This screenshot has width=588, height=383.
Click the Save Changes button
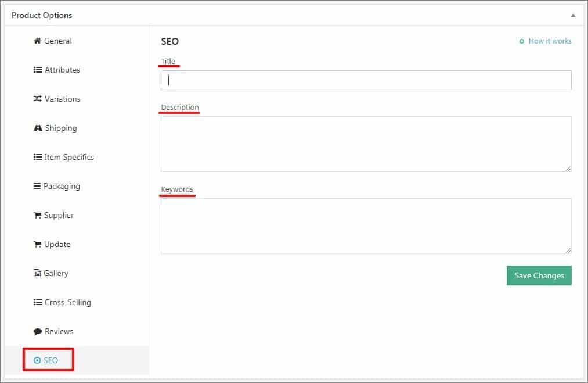coord(539,275)
